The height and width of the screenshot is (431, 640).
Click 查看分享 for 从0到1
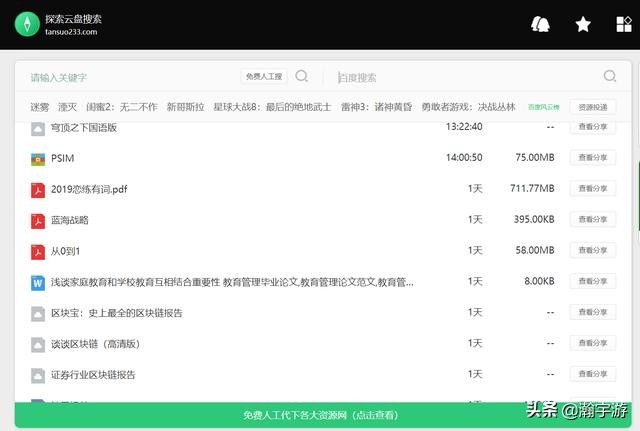593,250
